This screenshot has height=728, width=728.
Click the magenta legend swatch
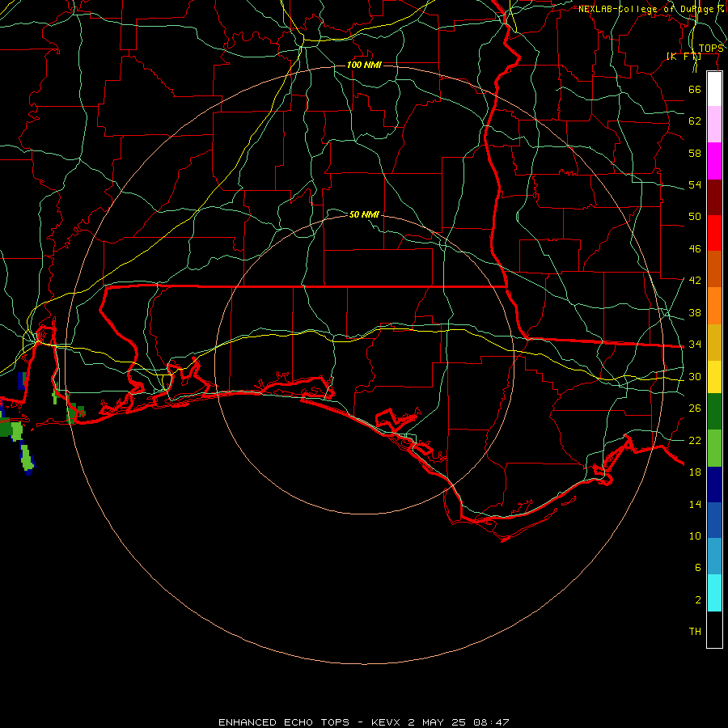(x=714, y=161)
